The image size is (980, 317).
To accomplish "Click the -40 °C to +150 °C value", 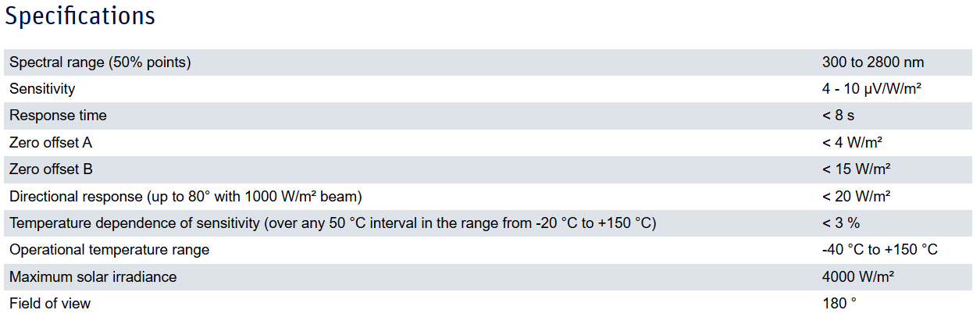I will 879,250.
